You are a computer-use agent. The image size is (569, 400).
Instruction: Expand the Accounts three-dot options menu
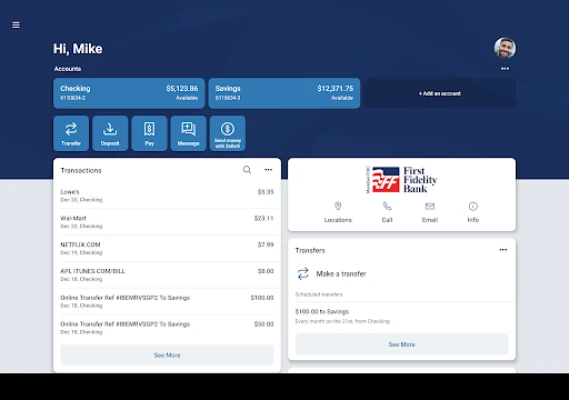(x=505, y=69)
